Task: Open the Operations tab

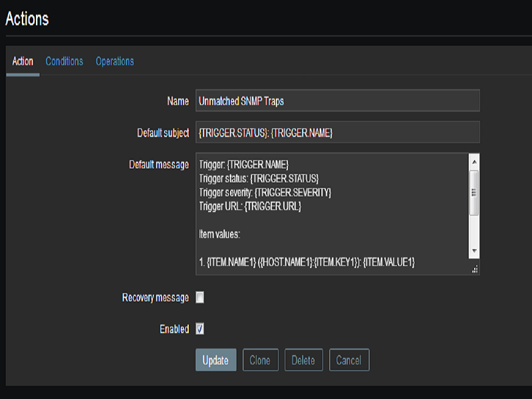Action: (x=114, y=61)
